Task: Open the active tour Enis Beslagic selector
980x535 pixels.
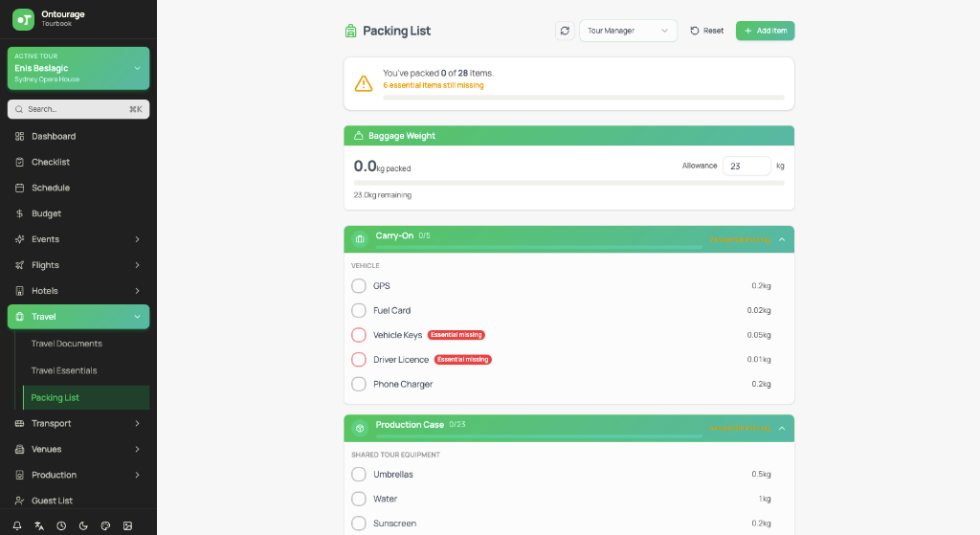Action: click(x=78, y=68)
